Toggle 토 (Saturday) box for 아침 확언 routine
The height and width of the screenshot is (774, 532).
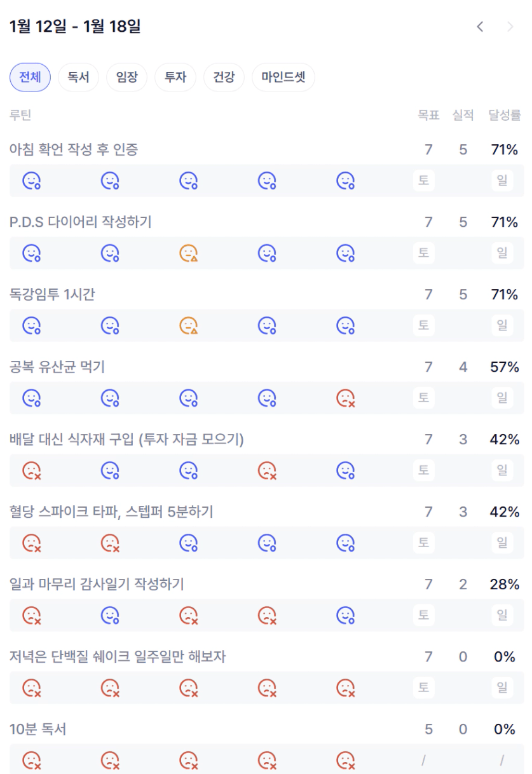[423, 180]
